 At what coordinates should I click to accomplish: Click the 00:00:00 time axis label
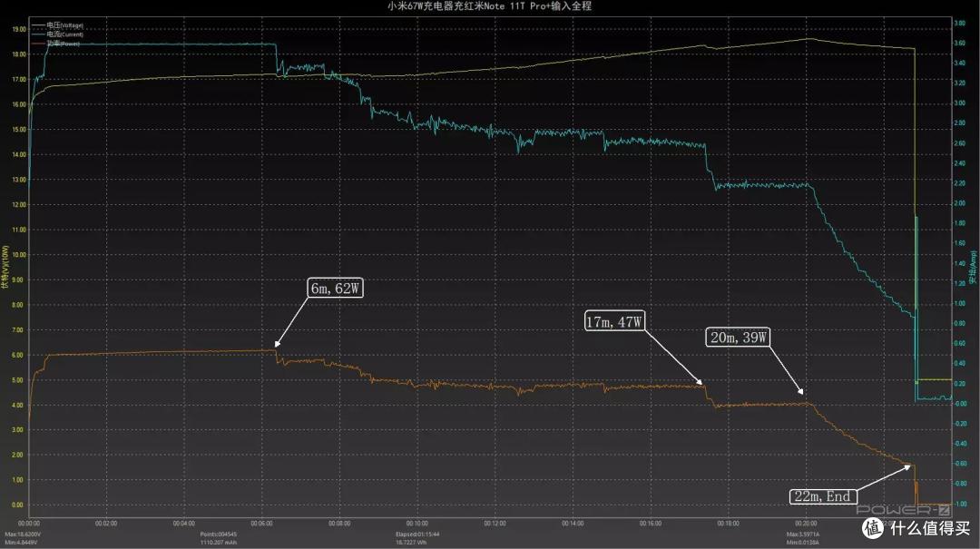point(29,524)
